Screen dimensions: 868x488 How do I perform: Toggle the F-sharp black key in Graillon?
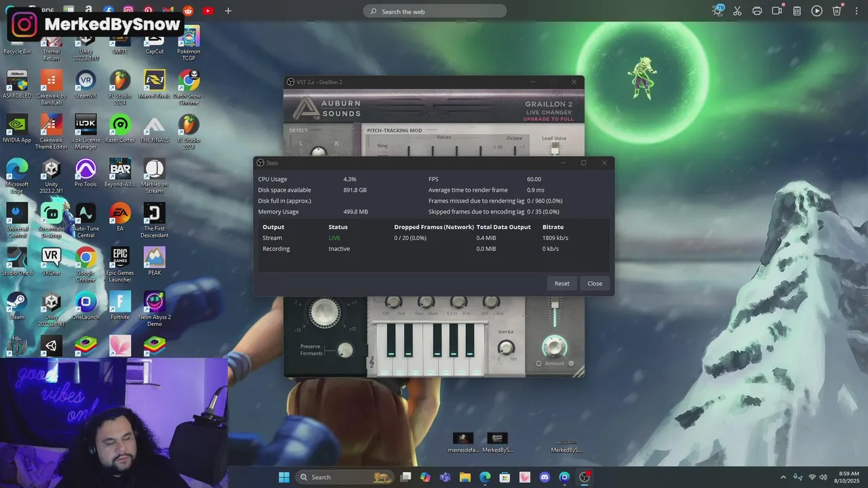(437, 340)
